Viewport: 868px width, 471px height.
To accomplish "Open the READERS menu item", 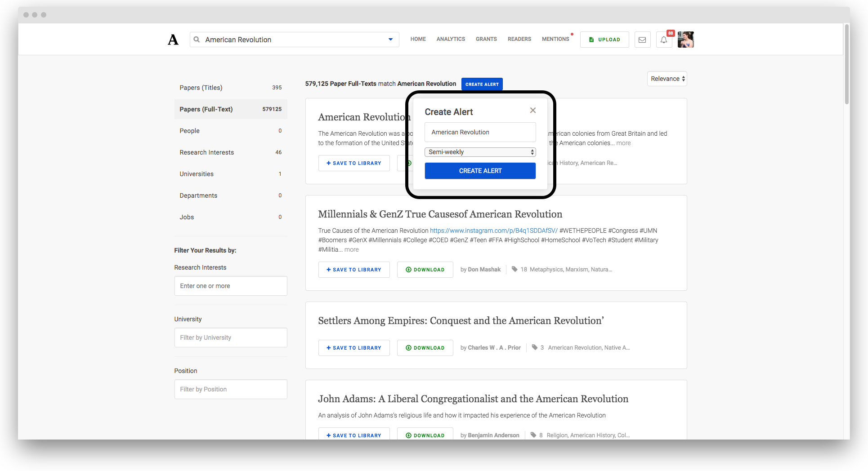I will 519,39.
